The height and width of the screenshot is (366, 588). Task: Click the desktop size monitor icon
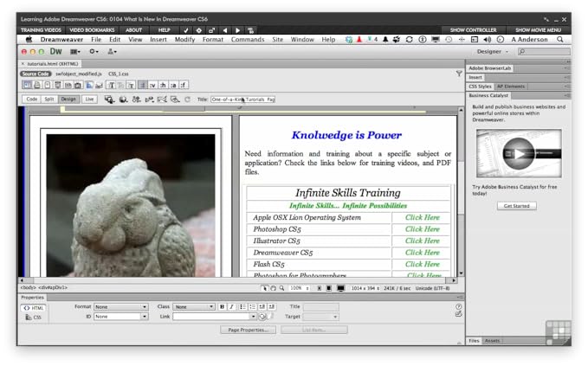[340, 288]
